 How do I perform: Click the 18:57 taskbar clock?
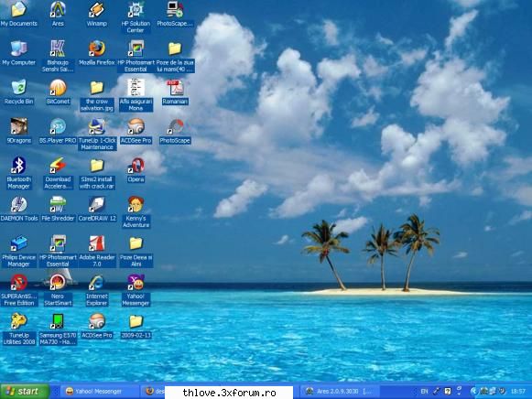point(518,391)
